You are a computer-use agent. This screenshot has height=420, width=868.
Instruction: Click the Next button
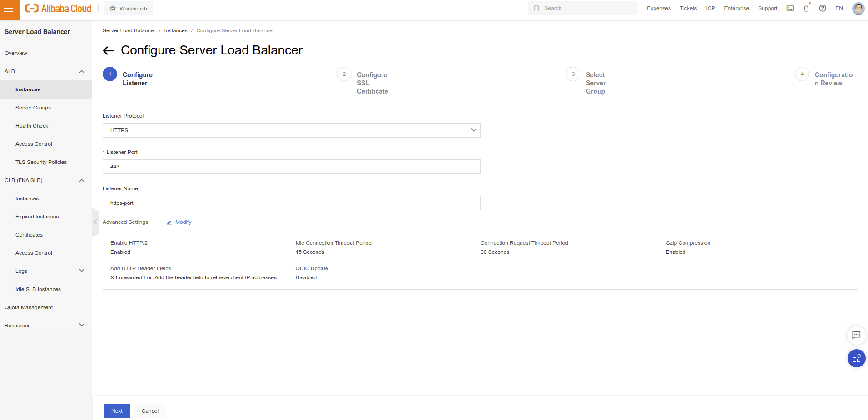click(x=117, y=411)
